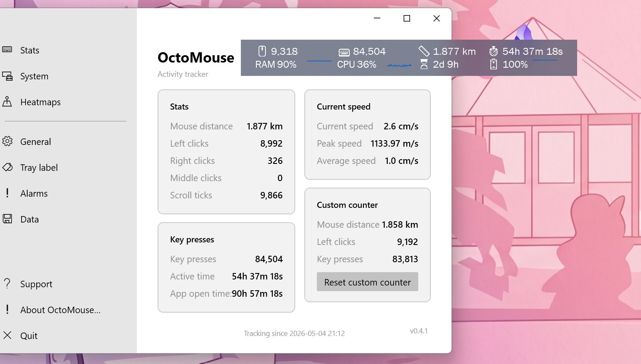Click custom counter key presses 83,813

coord(405,259)
